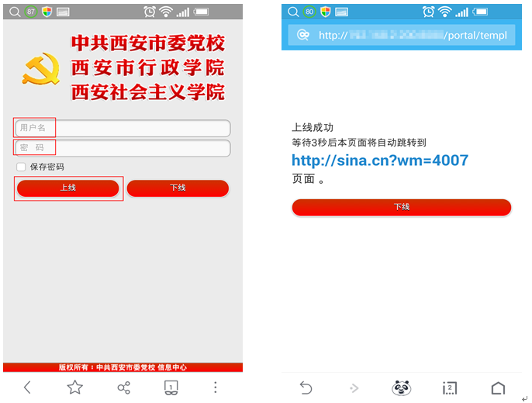Focus the 密码 password field
The width and height of the screenshot is (532, 403).
point(123,148)
